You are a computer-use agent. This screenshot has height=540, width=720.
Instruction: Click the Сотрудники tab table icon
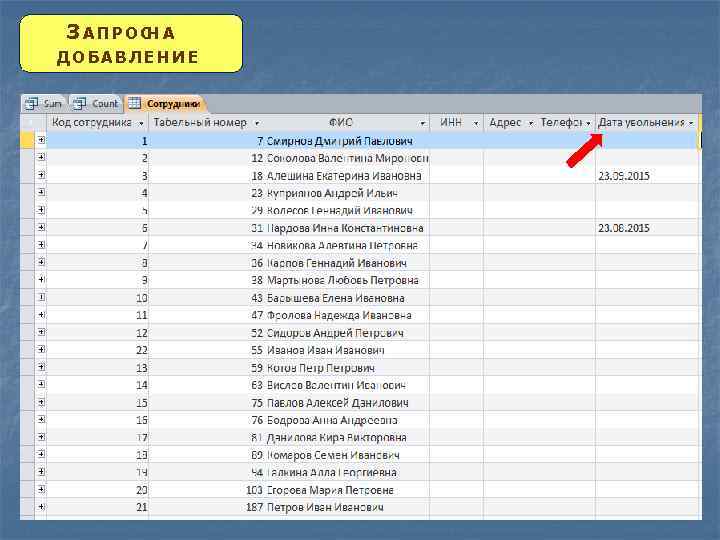pos(134,104)
